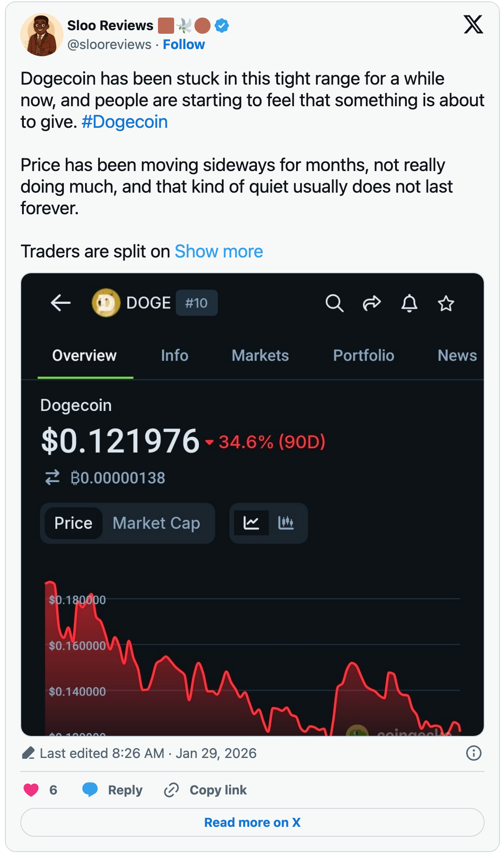The height and width of the screenshot is (857, 504).
Task: Select the Market Cap chart option
Action: pyautogui.click(x=156, y=523)
